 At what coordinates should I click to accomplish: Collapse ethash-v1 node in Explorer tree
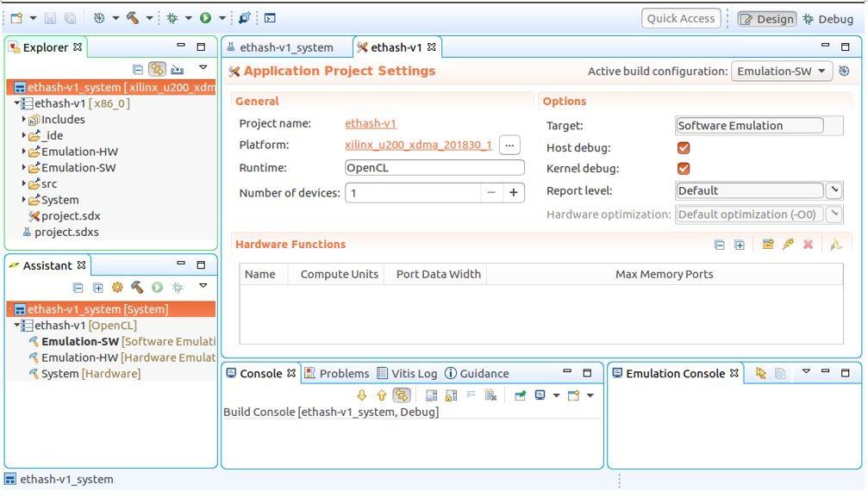pos(17,103)
